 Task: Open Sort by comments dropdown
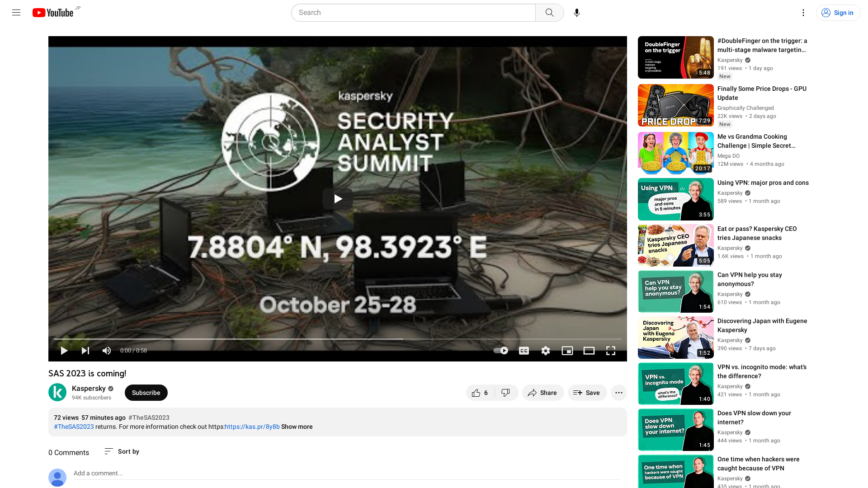(x=122, y=452)
